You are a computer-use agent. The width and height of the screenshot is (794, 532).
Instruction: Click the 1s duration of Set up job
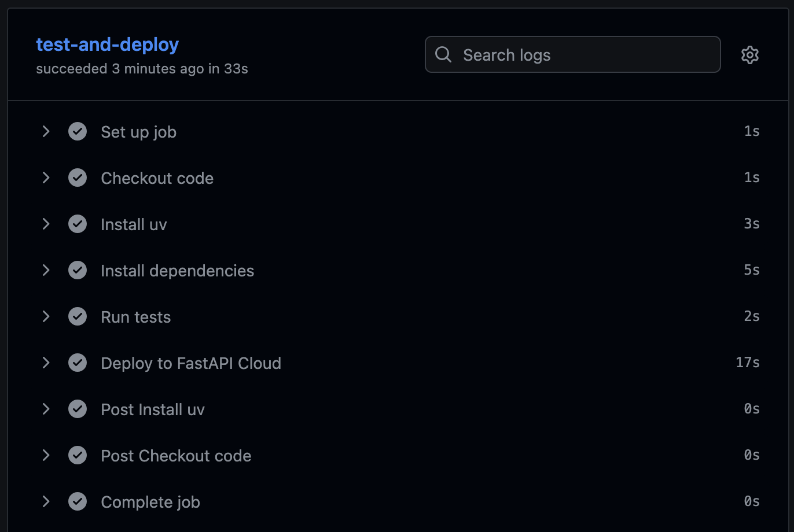point(752,131)
